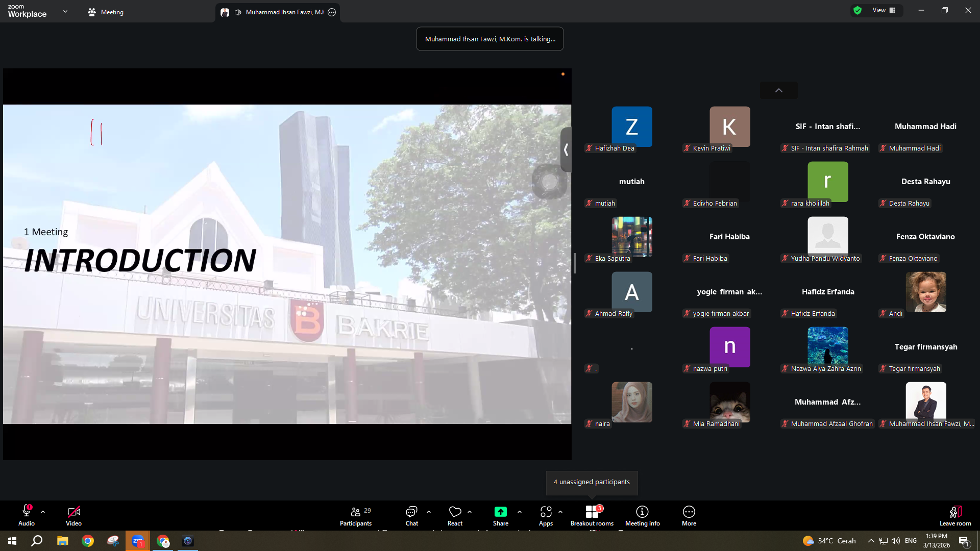Select Kevin Pratiwi participant tile
The width and height of the screenshot is (980, 551).
730,127
